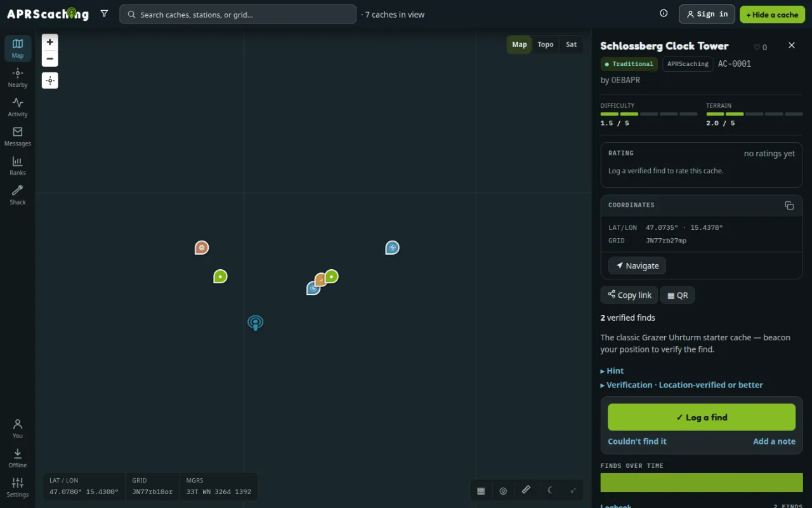Switch to the Topo map layer
Viewport: 812px width, 508px height.
click(x=546, y=44)
